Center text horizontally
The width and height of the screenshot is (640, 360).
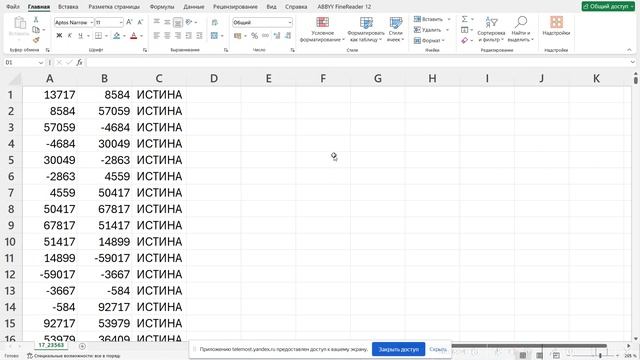pyautogui.click(x=167, y=36)
